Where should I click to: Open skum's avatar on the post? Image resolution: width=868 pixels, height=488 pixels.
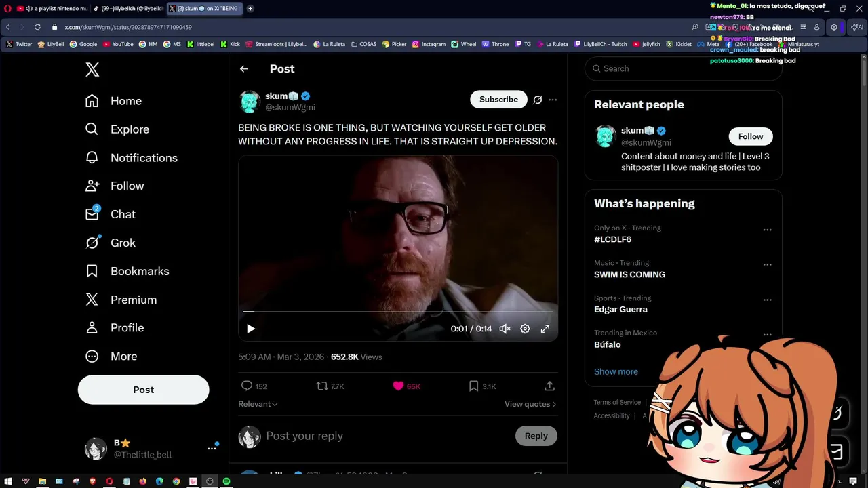[250, 102]
